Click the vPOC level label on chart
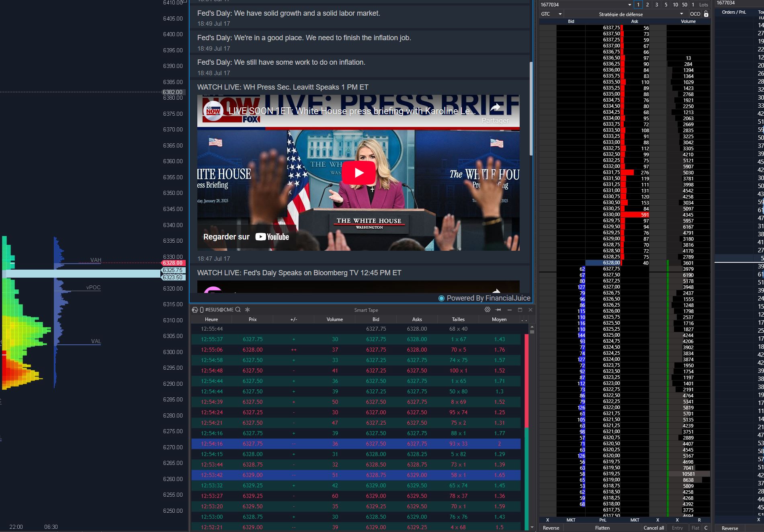Screen dimensions: 764x532 93,287
